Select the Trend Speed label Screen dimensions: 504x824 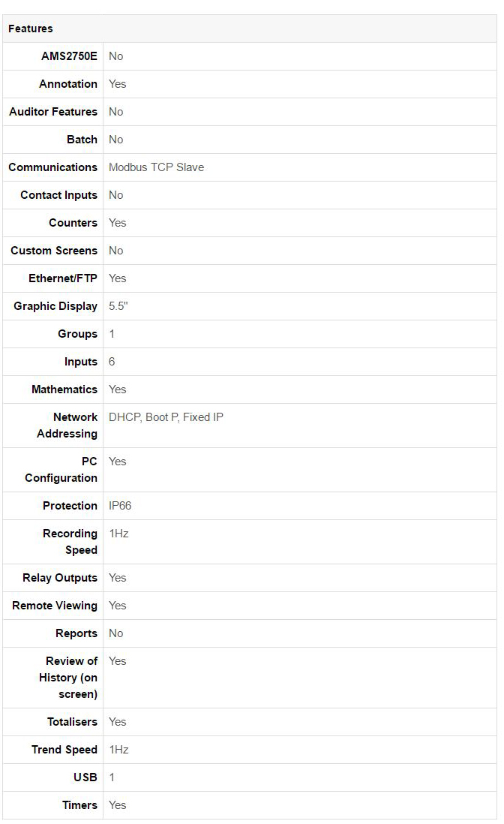click(64, 750)
